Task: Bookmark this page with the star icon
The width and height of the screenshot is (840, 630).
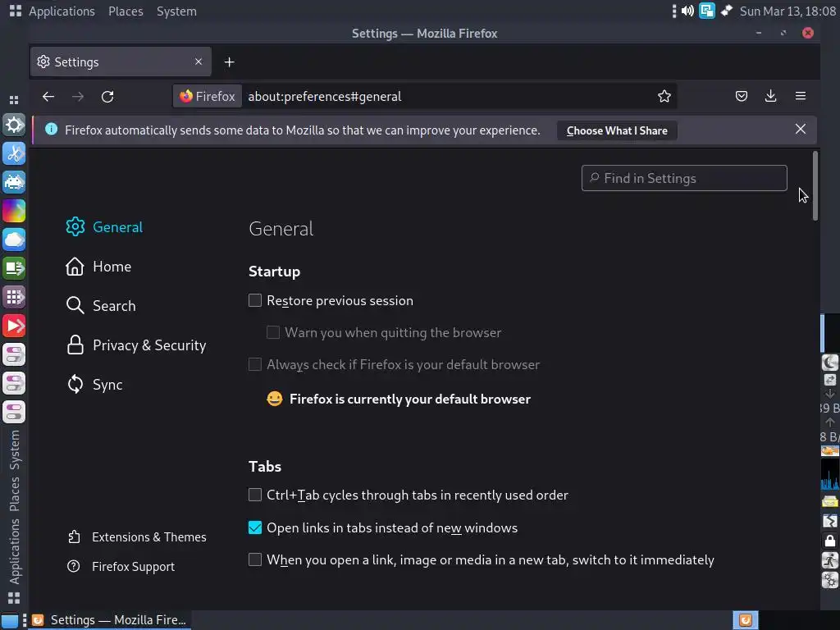Action: (x=664, y=97)
